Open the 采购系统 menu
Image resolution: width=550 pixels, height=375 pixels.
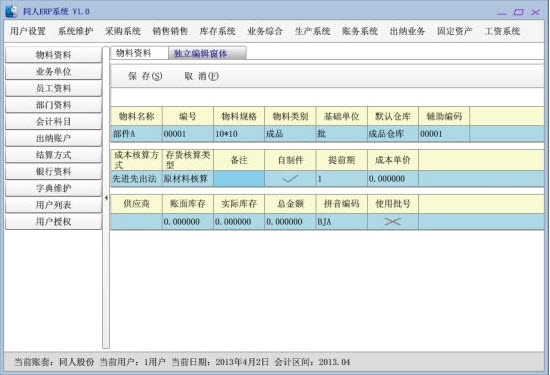(x=123, y=31)
